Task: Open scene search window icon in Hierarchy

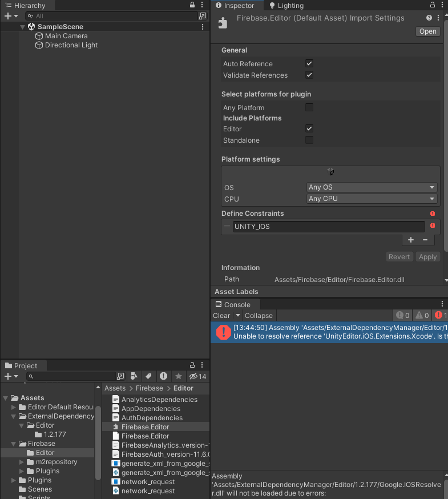Action: (x=203, y=16)
